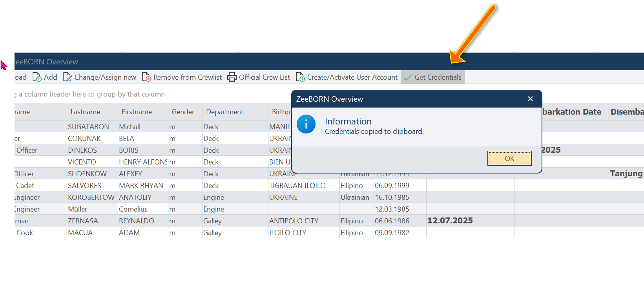Sort by Firstname column header

(143, 112)
